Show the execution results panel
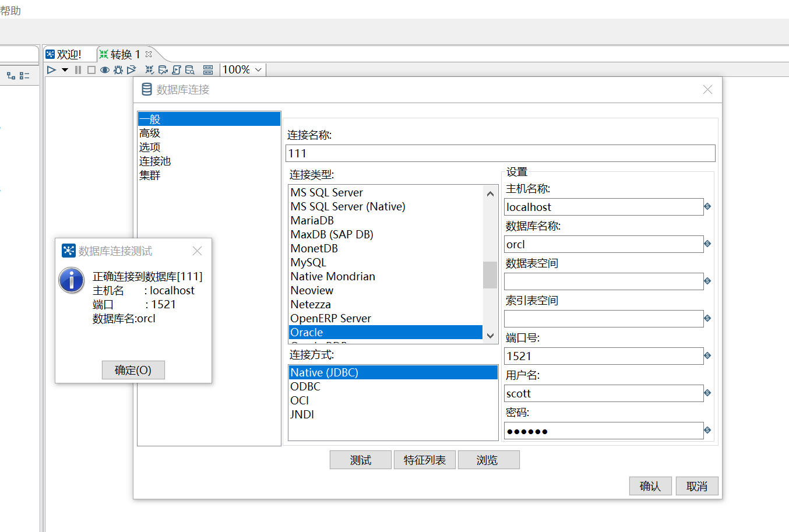789x532 pixels. pyautogui.click(x=209, y=69)
